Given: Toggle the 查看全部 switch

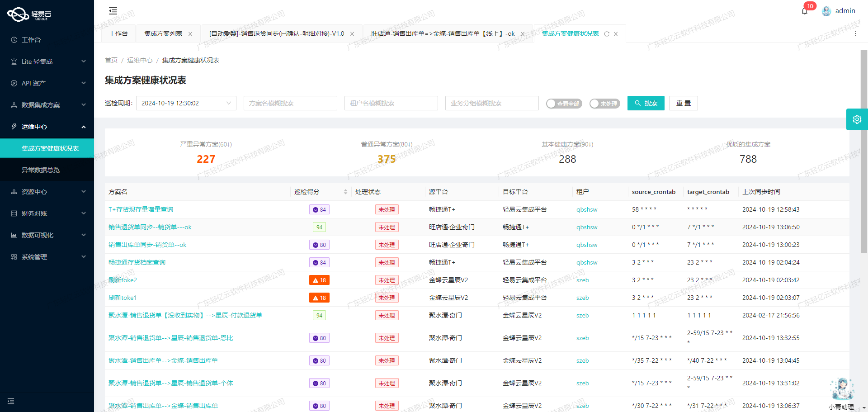Looking at the screenshot, I should point(564,104).
